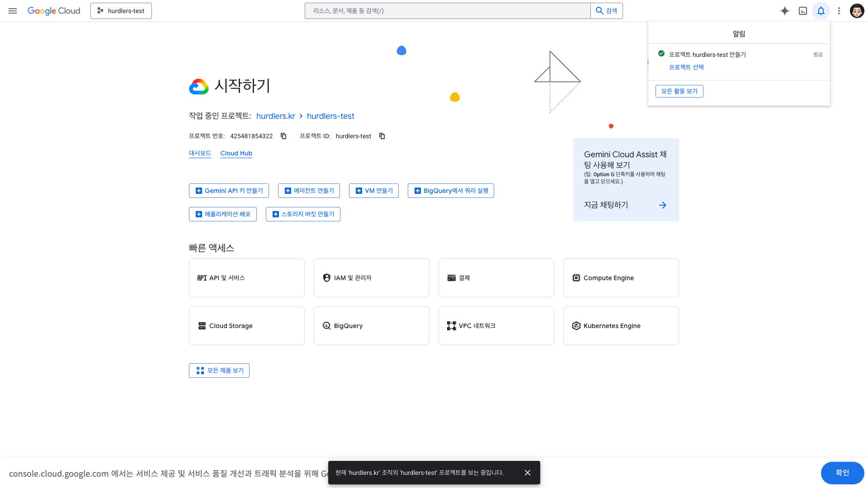Copy the project ID
Screen dimensions: 868x488
click(x=382, y=136)
